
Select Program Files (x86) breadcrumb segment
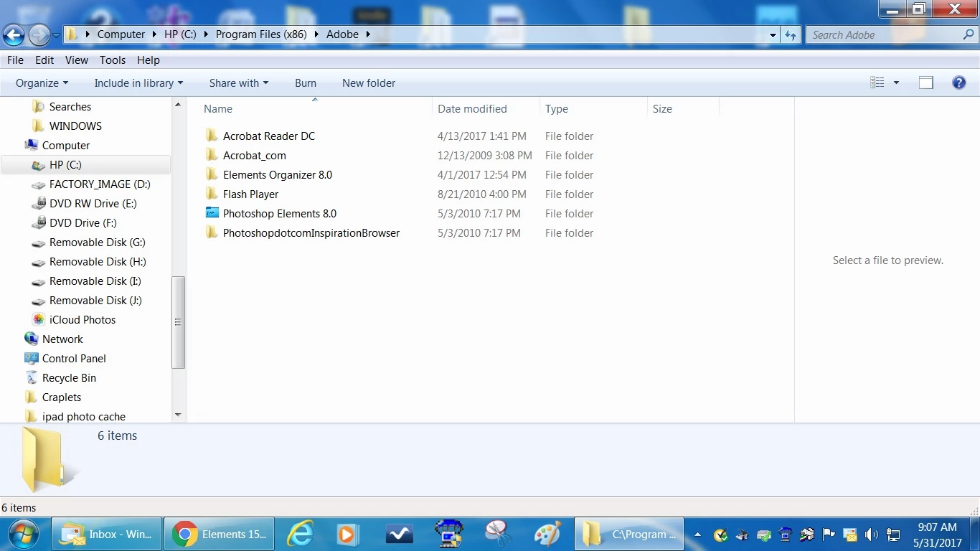(260, 34)
